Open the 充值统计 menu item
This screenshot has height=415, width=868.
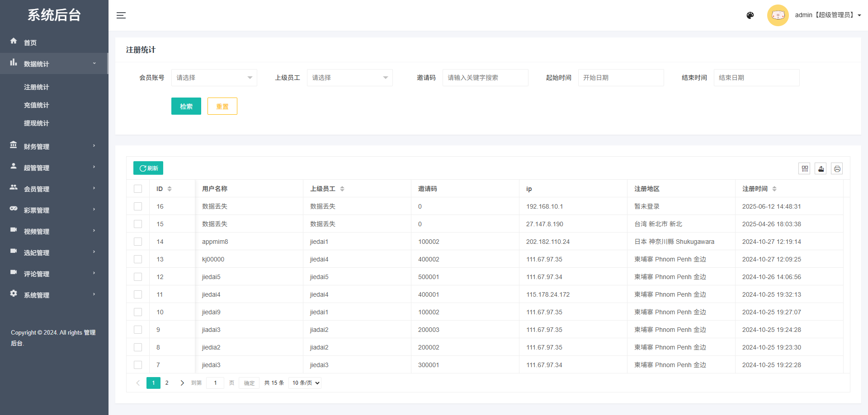[37, 105]
